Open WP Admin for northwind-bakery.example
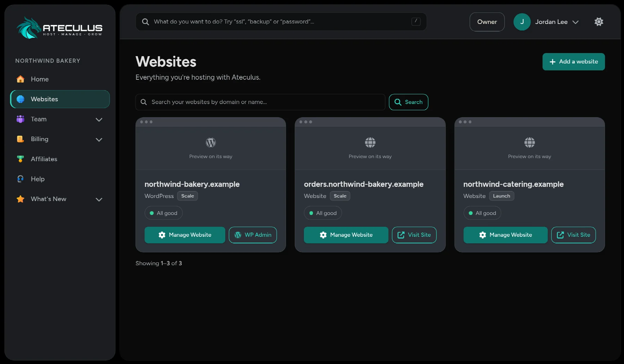 click(x=253, y=235)
